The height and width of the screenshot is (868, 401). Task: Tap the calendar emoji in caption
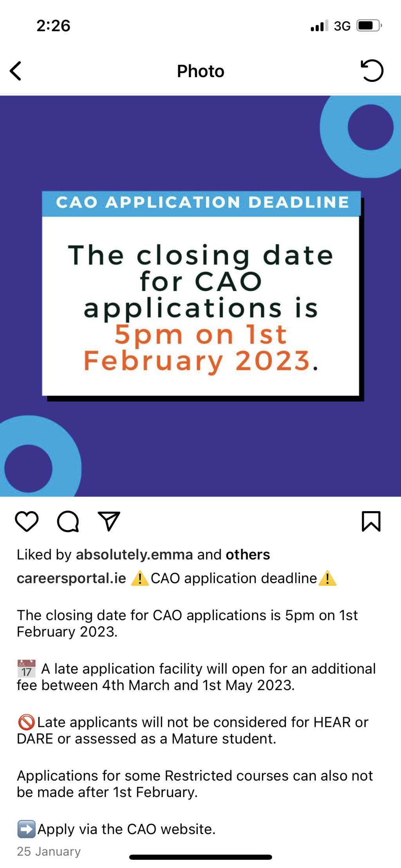click(26, 669)
